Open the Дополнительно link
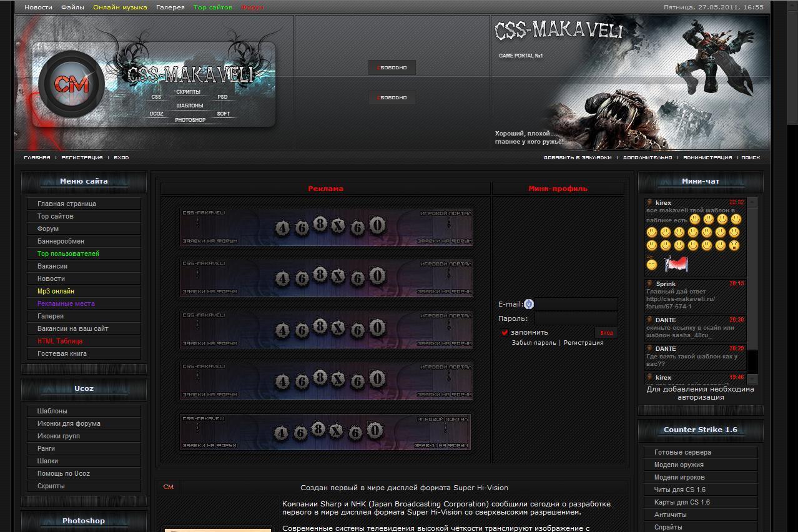Screen dimensions: 798x532 (x=648, y=157)
